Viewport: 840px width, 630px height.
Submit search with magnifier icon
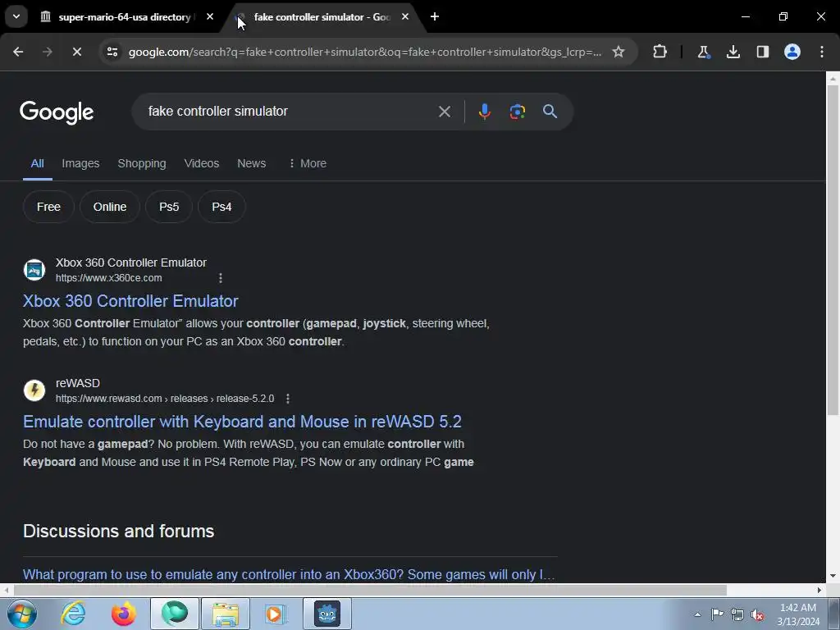(x=550, y=112)
